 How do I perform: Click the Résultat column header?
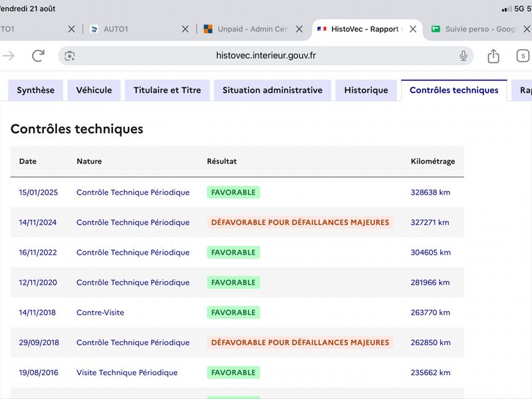[222, 162]
